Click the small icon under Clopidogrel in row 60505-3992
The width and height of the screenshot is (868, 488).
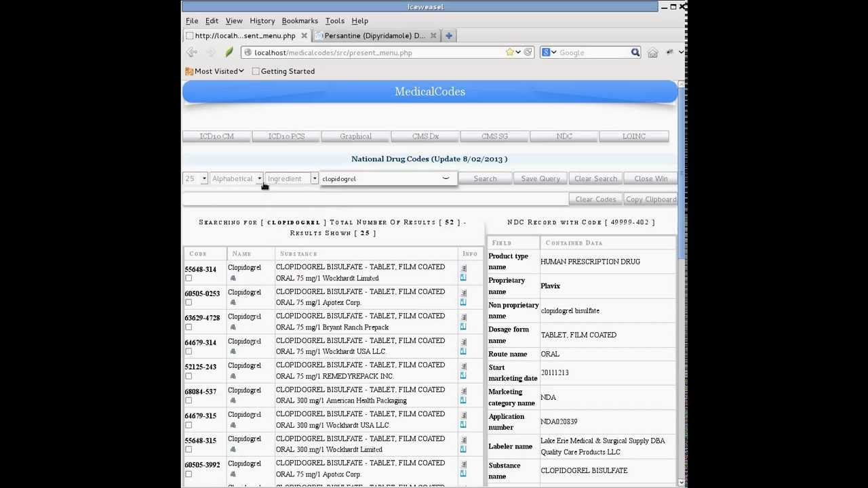[x=233, y=474]
